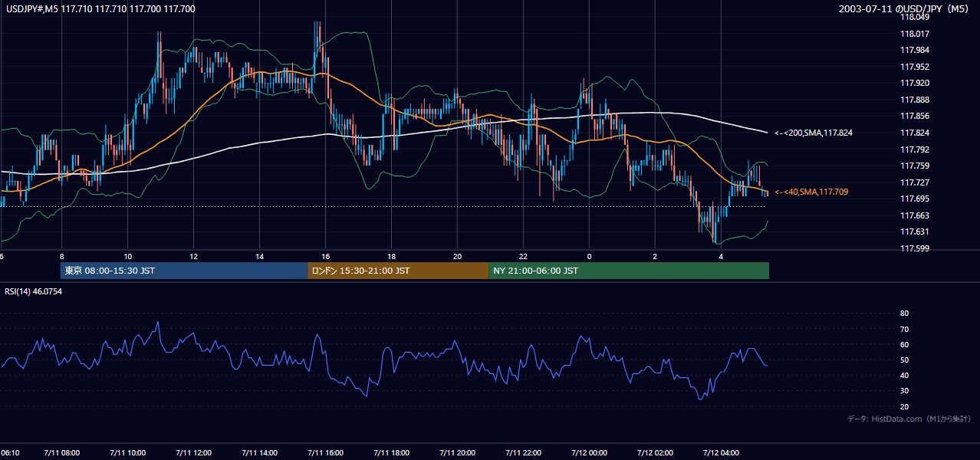This screenshot has height=460, width=980.
Task: Click the 117.759 price axis value
Action: tap(915, 166)
